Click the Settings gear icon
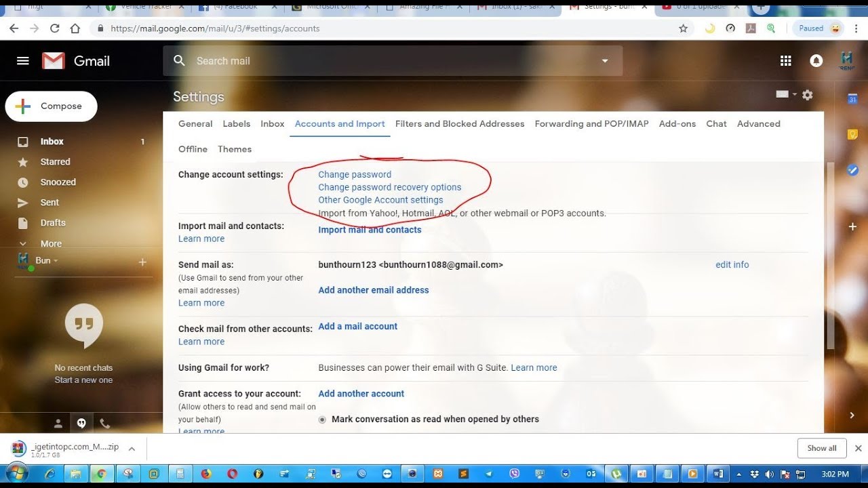 (x=807, y=95)
